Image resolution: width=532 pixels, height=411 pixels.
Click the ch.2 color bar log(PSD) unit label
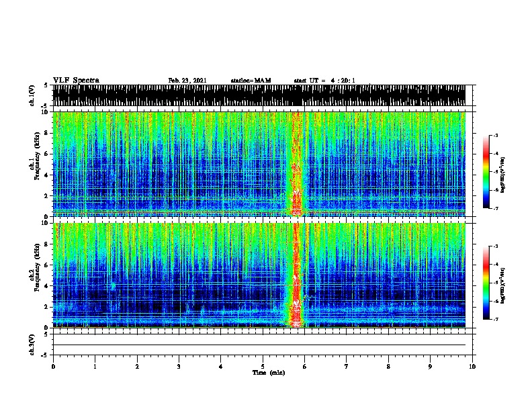(503, 285)
